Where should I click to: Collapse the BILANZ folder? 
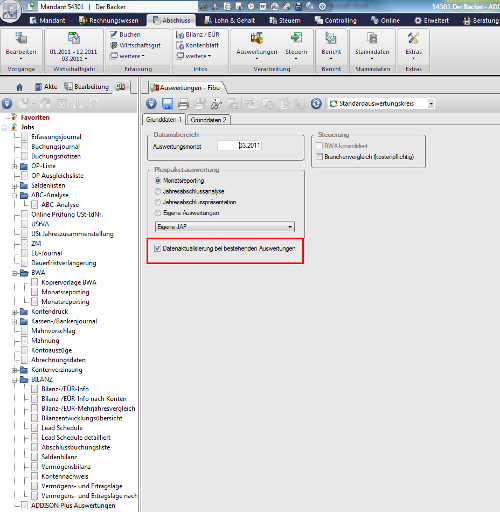14,380
